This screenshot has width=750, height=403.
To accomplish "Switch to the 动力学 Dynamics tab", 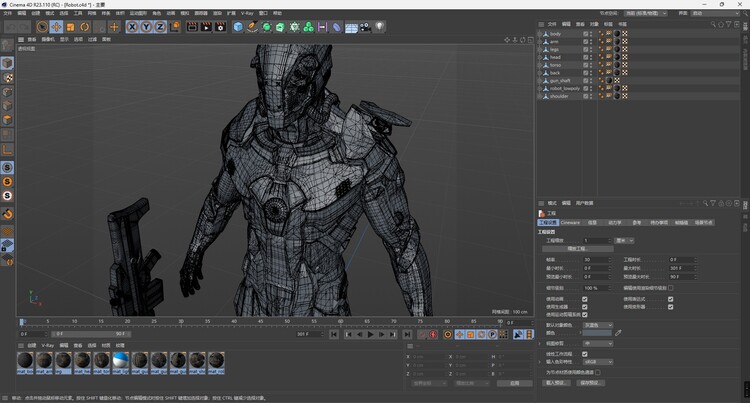I will [614, 222].
